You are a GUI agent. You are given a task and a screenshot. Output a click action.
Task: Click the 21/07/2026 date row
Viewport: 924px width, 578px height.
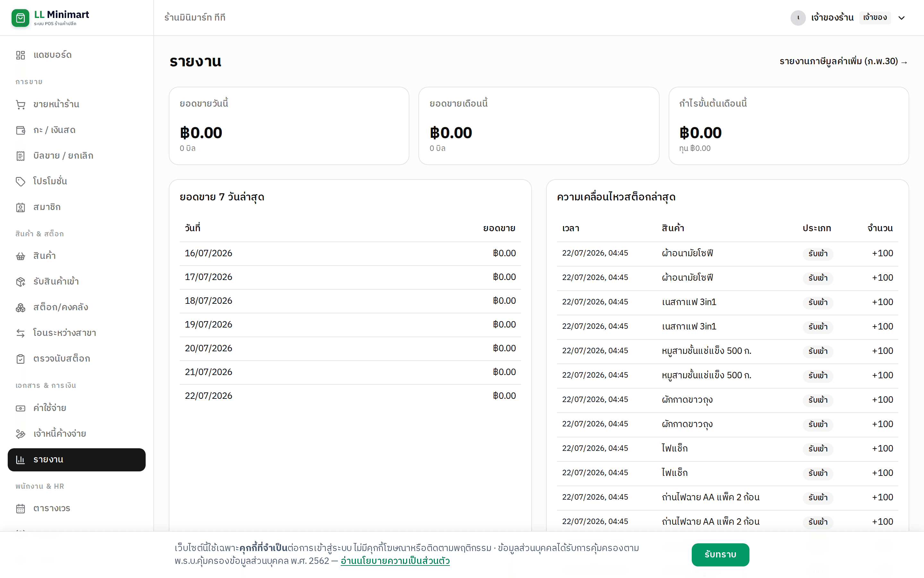(x=350, y=372)
